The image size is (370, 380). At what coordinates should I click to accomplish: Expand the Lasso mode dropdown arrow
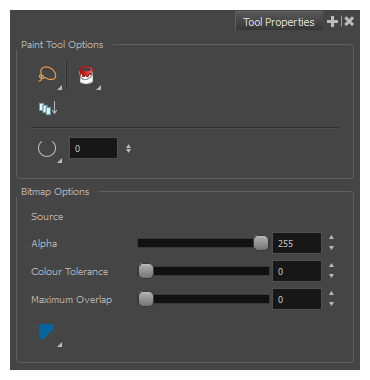60,88
